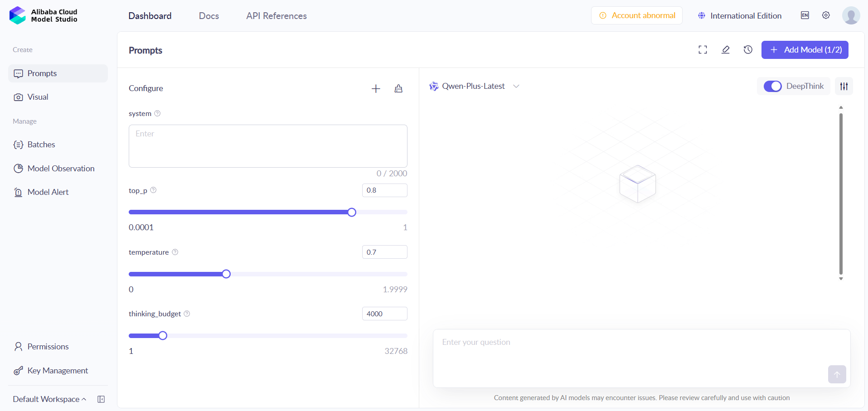The image size is (868, 411).
Task: Click the fullscreen expand icon
Action: [703, 50]
